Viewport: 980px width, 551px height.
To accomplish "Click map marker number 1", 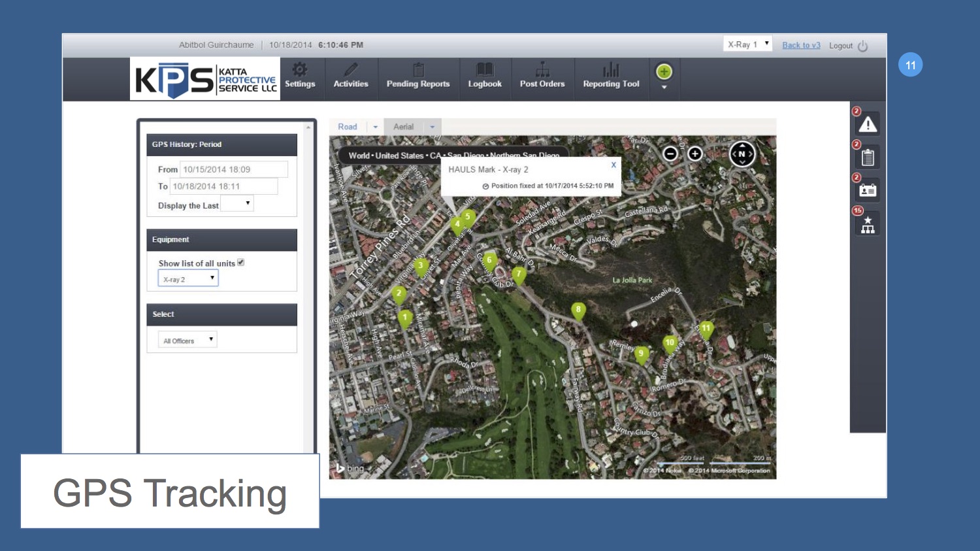I will click(405, 318).
